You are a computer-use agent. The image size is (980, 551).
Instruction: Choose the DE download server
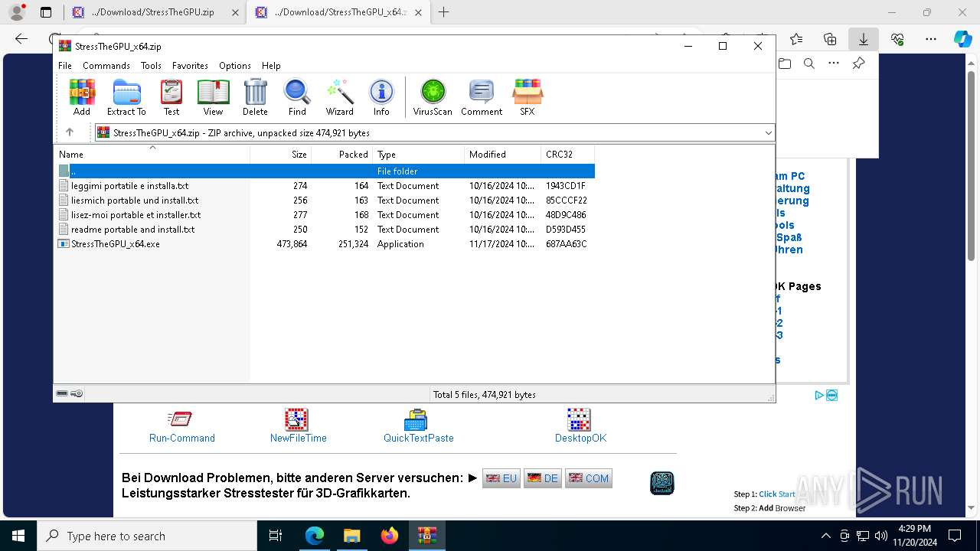point(543,478)
